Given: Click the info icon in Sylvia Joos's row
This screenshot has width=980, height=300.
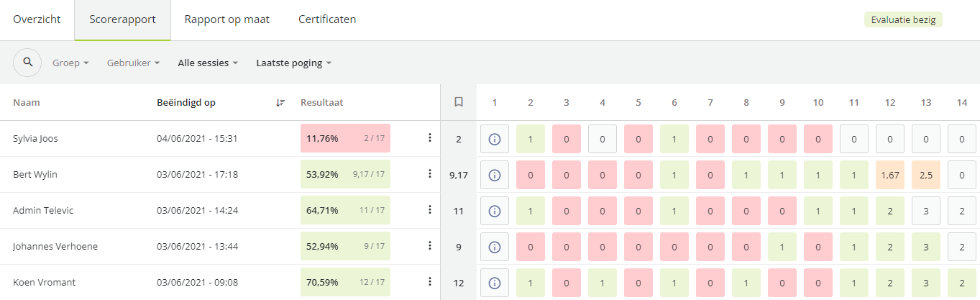Looking at the screenshot, I should click(x=495, y=138).
